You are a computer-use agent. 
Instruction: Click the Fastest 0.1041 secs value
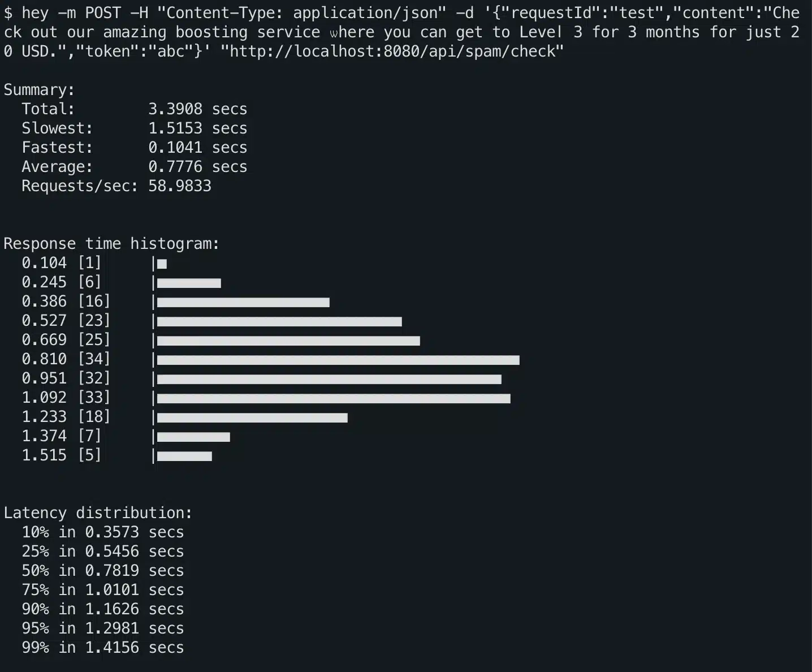pyautogui.click(x=197, y=148)
